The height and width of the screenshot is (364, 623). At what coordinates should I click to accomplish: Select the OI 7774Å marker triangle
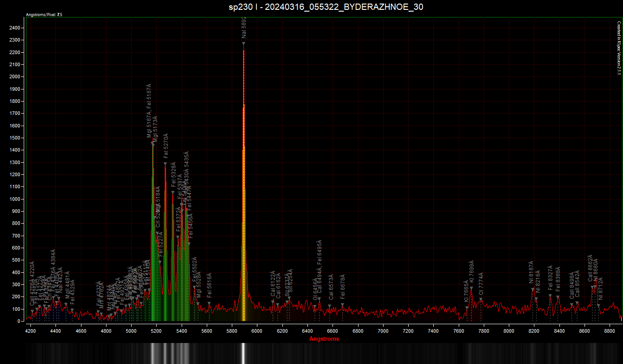481,300
